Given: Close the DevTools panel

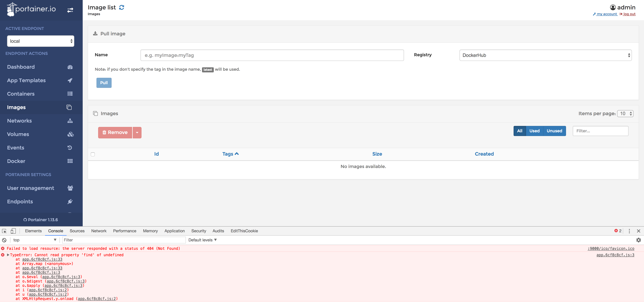Looking at the screenshot, I should [638, 231].
